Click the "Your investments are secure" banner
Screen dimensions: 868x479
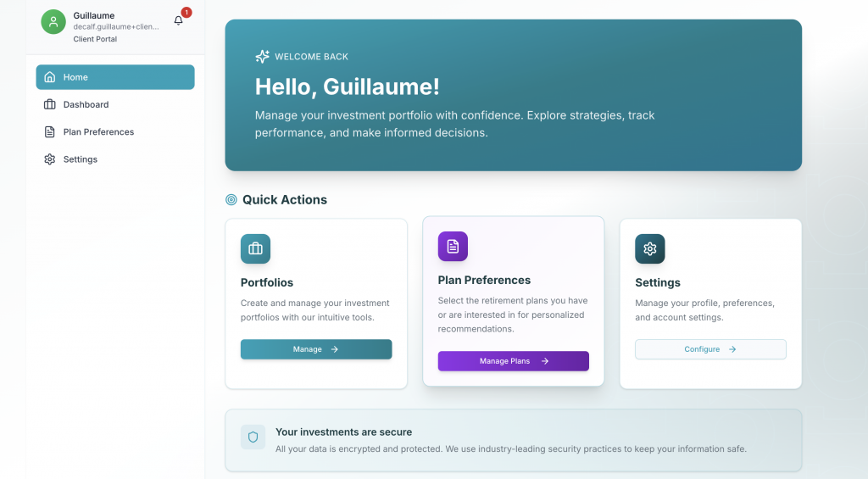pos(513,440)
